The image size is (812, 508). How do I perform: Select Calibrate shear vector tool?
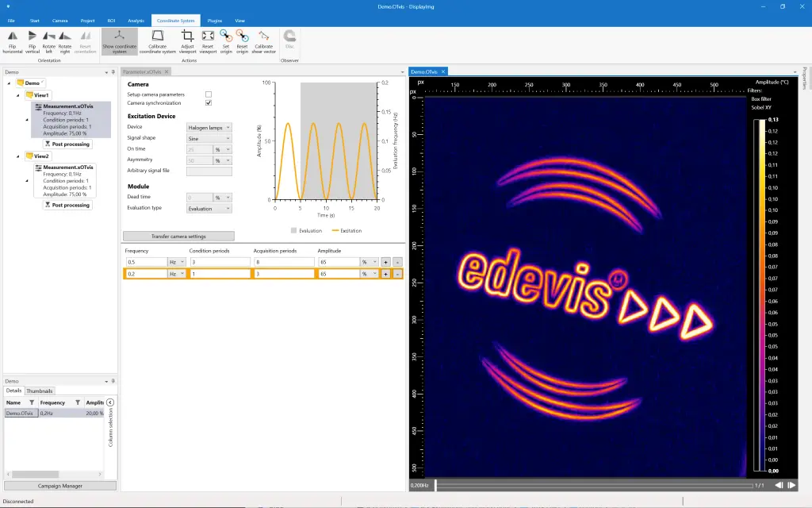tap(263, 41)
